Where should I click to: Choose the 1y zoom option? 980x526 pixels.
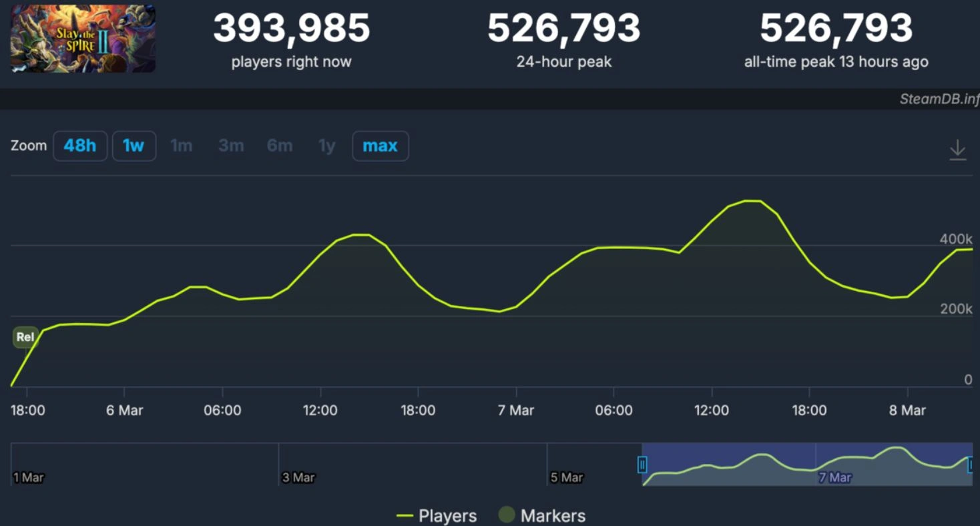click(326, 146)
